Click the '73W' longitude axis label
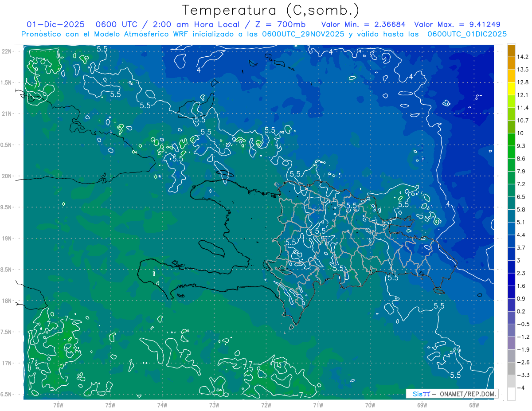Viewport: 532px width, 411px height. [x=214, y=405]
